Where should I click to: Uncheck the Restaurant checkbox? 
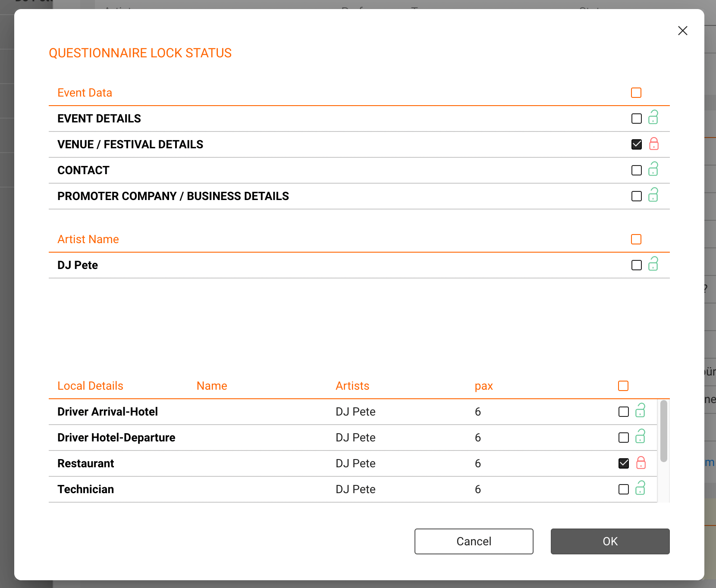pyautogui.click(x=623, y=463)
